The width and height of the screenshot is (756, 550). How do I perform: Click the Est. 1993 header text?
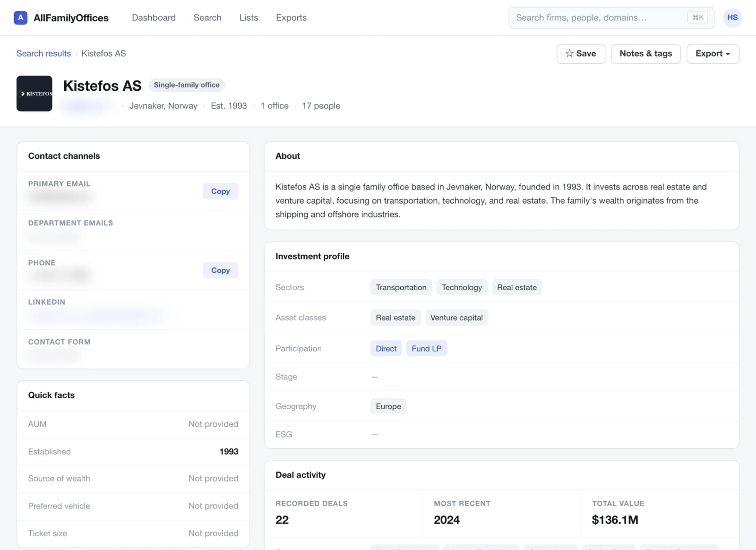pyautogui.click(x=229, y=106)
